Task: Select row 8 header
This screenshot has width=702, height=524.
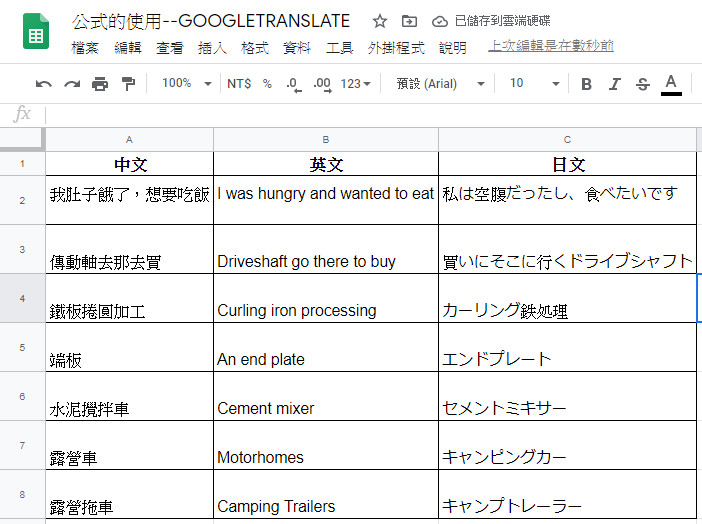Action: pyautogui.click(x=22, y=494)
